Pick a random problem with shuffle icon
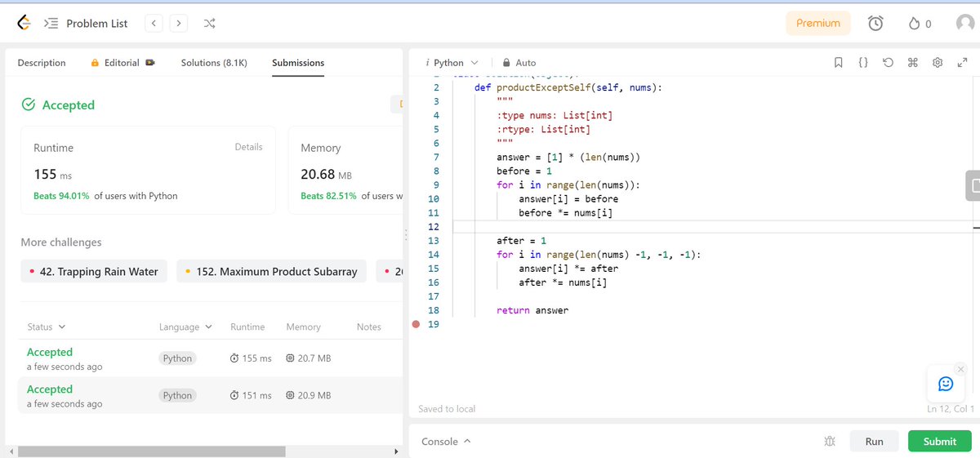Image resolution: width=980 pixels, height=458 pixels. pos(209,23)
